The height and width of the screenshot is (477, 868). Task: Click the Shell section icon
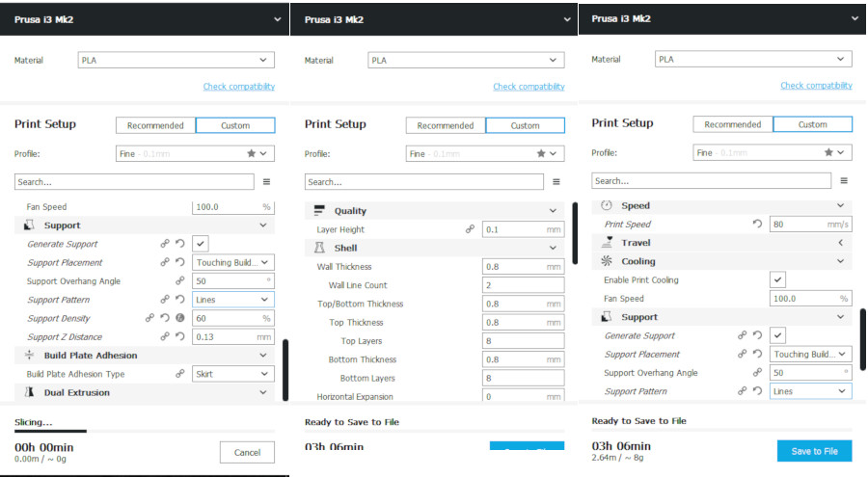tap(320, 248)
